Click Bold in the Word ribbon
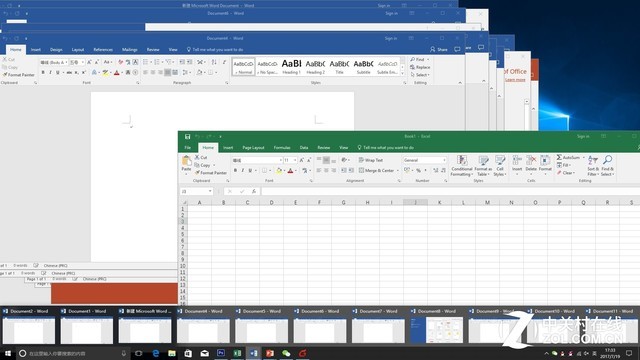Image resolution: width=640 pixels, height=360 pixels. click(43, 72)
